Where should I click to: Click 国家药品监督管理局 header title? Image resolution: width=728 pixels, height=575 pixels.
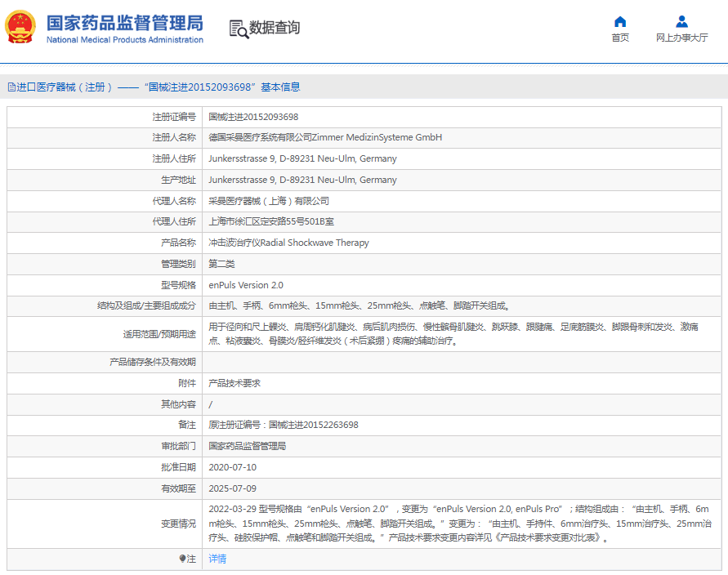(125, 23)
